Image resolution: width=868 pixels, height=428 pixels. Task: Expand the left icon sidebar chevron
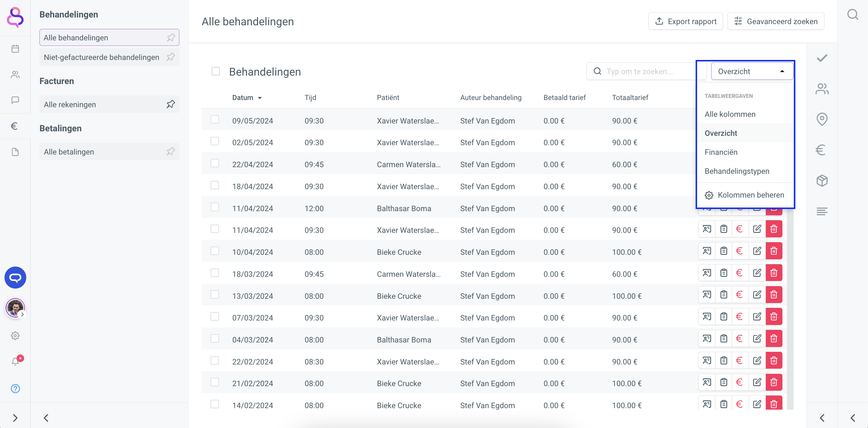click(15, 417)
